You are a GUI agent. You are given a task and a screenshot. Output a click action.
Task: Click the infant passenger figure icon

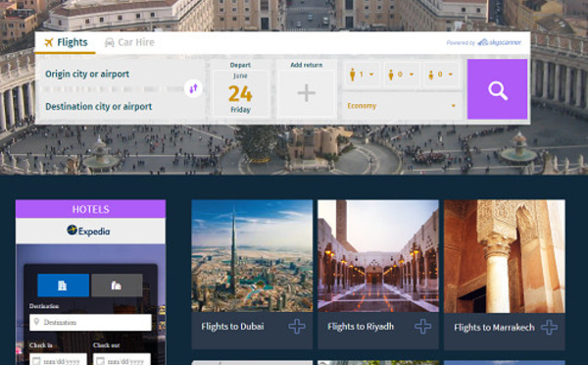pyautogui.click(x=431, y=76)
